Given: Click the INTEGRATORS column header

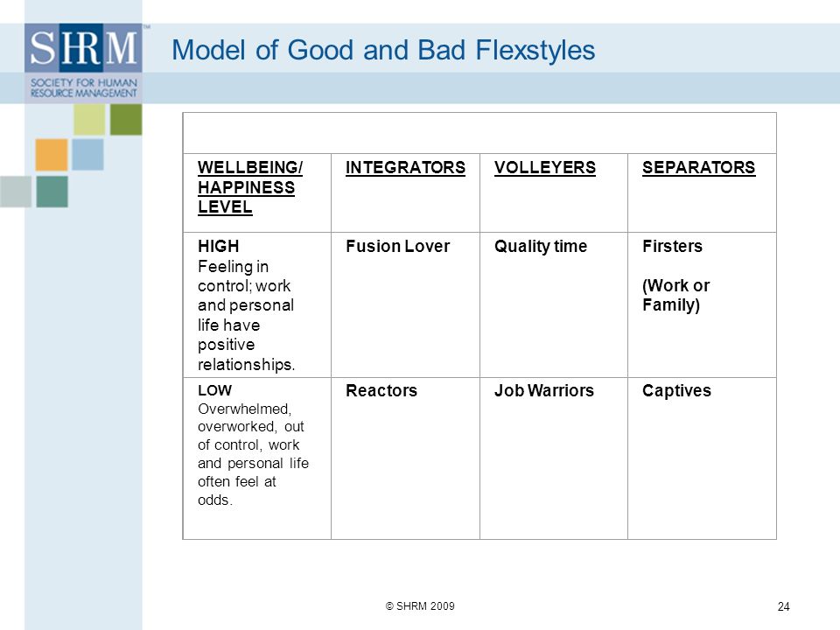Looking at the screenshot, I should pos(405,168).
